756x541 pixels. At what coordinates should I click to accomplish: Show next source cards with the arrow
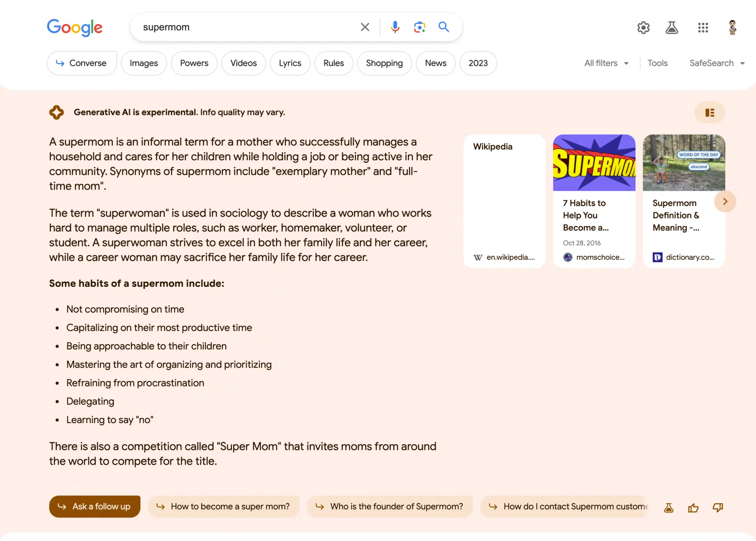click(725, 201)
